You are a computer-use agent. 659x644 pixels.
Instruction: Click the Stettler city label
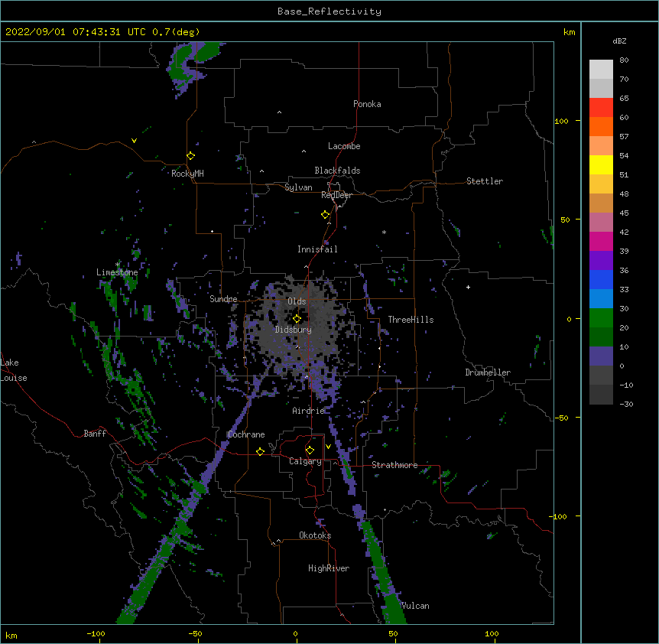tap(485, 181)
